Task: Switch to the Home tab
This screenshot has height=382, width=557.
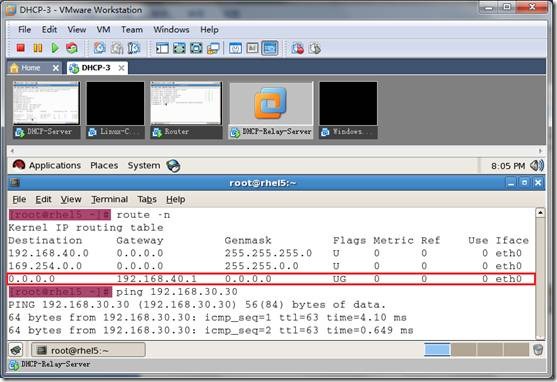Action: pos(30,68)
